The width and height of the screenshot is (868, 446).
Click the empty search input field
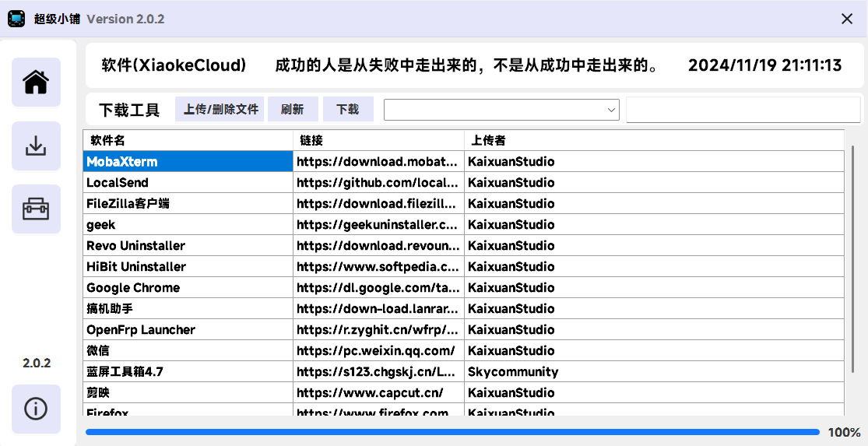(743, 110)
